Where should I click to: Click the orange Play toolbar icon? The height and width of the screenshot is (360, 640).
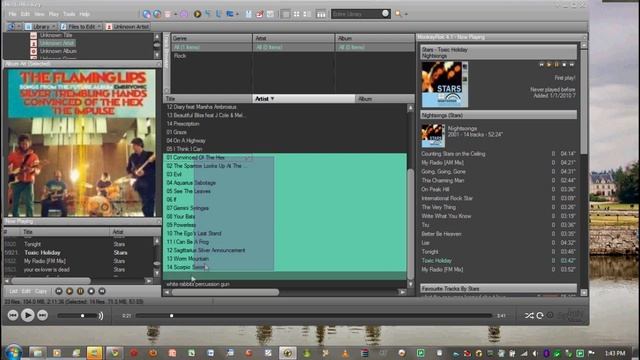(198, 14)
